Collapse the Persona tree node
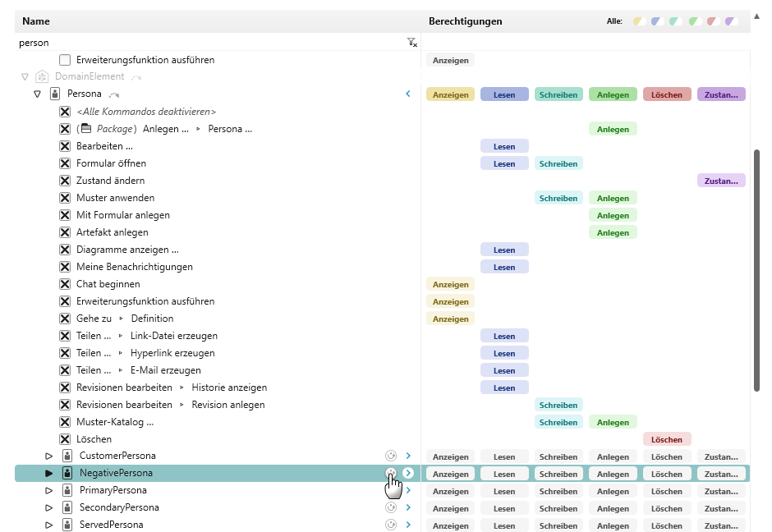 tap(37, 94)
